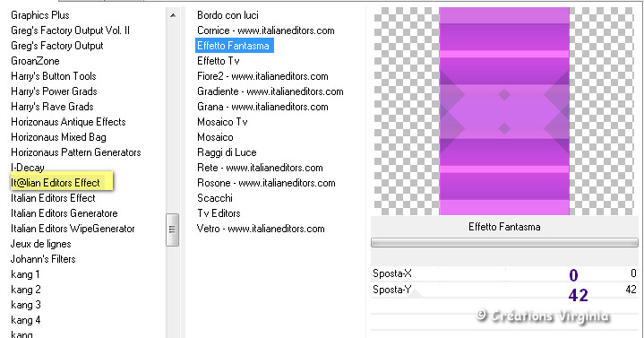Select the It@lian Editors Effect filter category

point(56,183)
